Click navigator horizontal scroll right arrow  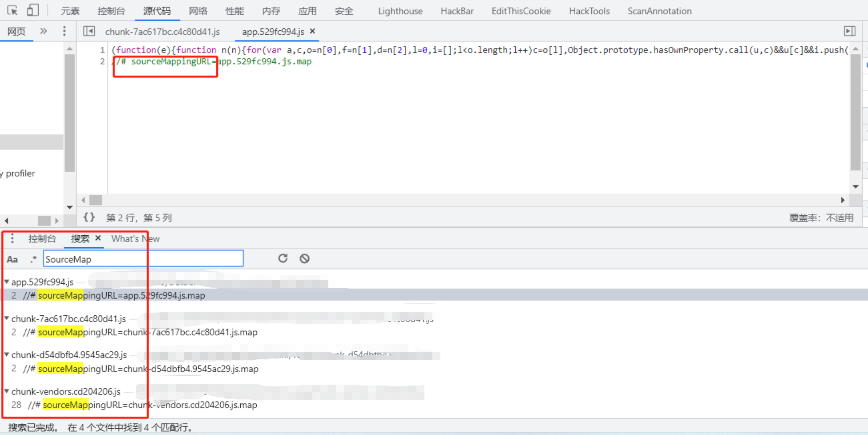57,221
